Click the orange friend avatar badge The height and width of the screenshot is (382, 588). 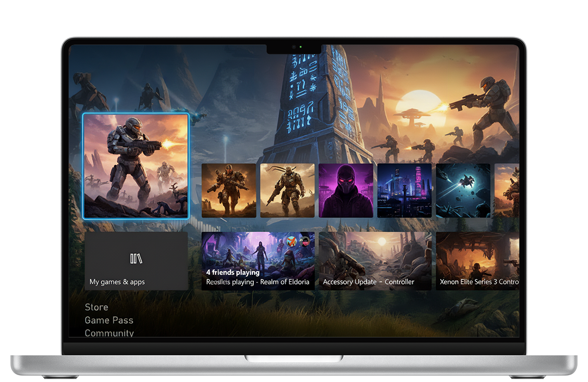[291, 241]
